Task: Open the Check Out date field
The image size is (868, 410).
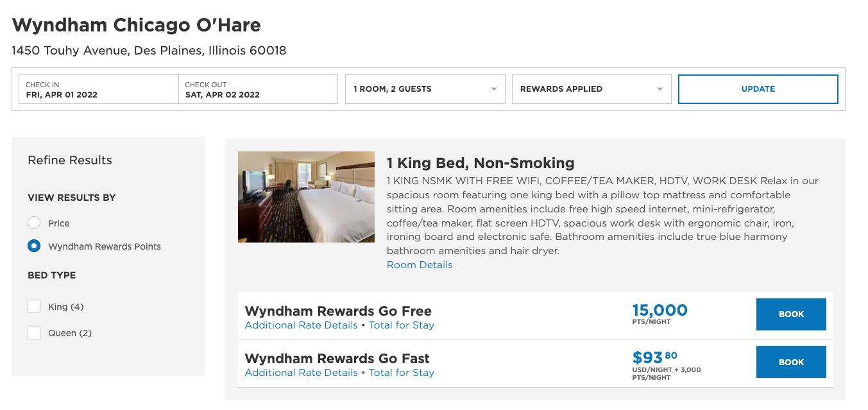Action: pos(258,89)
